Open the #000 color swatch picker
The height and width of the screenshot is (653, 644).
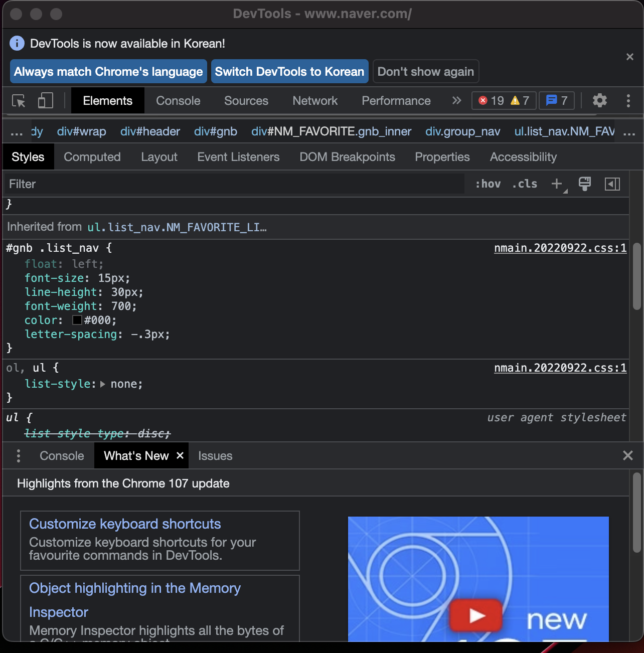tap(77, 320)
